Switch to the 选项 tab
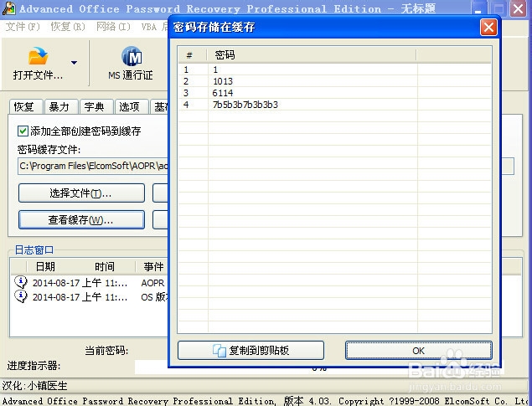Image resolution: width=532 pixels, height=406 pixels. click(132, 107)
